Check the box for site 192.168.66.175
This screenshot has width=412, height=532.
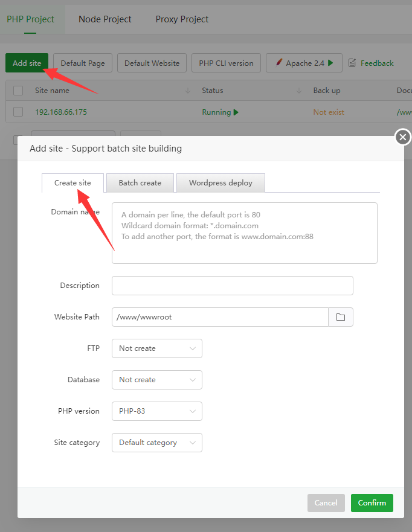coord(18,112)
